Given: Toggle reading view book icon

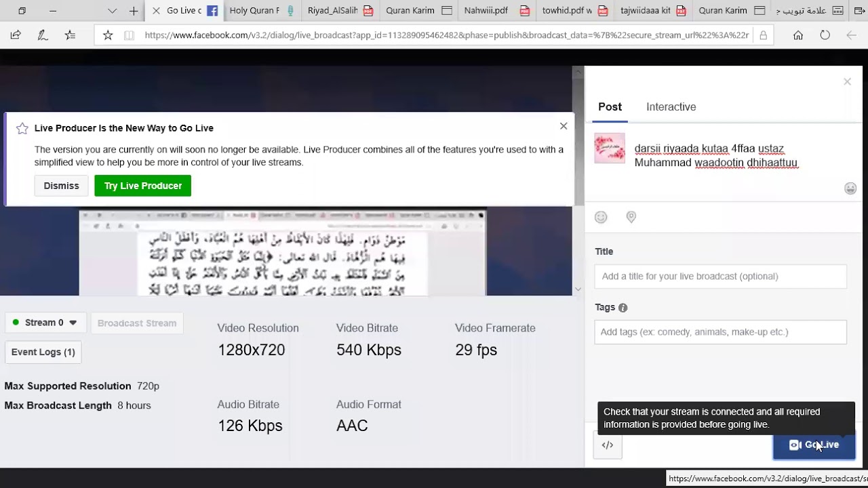Looking at the screenshot, I should pyautogui.click(x=129, y=35).
